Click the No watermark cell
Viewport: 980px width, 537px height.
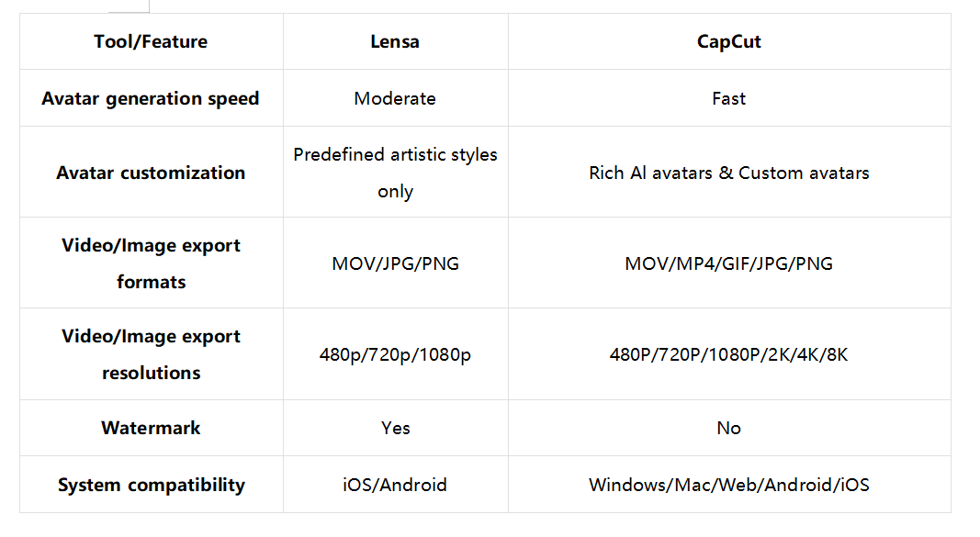[728, 428]
